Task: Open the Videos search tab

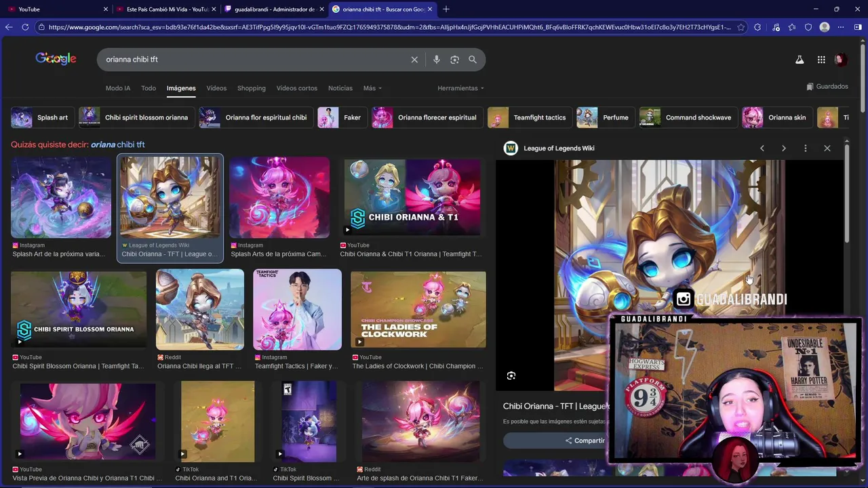Action: coord(216,88)
